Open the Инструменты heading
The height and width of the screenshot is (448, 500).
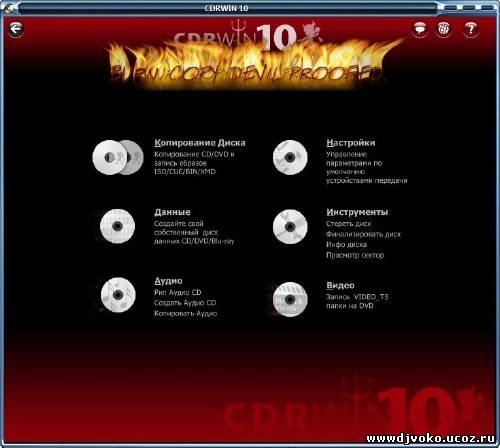point(357,212)
